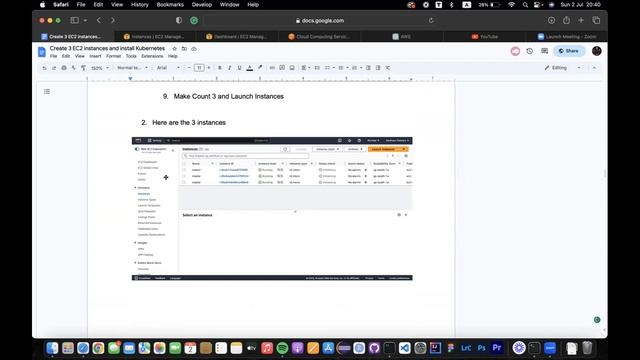Click the Safari reload page icon

coord(431,20)
